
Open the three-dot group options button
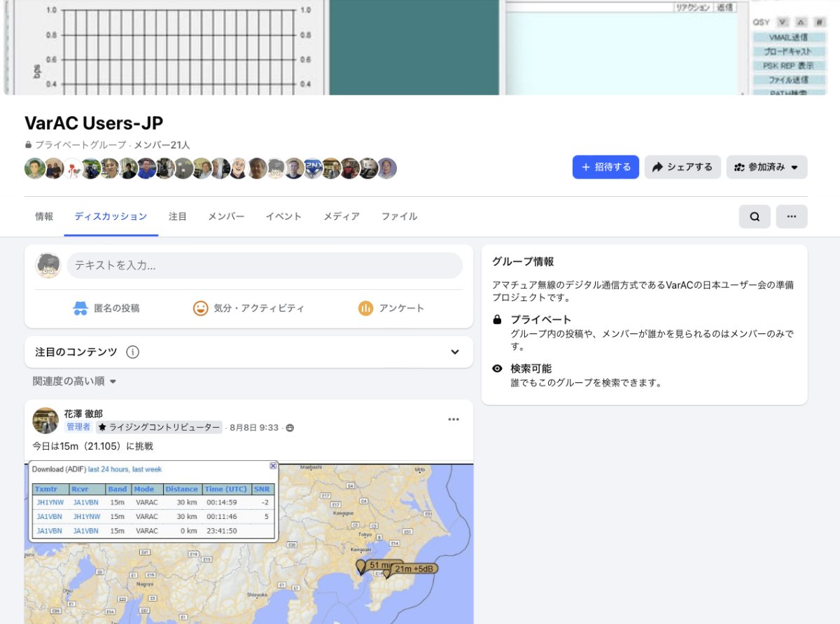coord(792,216)
